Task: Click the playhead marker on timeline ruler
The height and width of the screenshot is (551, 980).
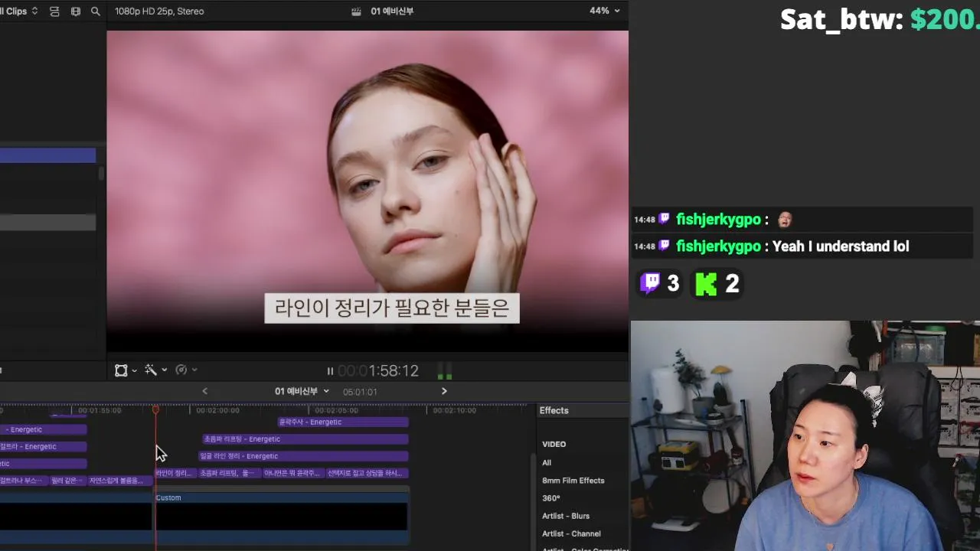Action: click(x=155, y=410)
